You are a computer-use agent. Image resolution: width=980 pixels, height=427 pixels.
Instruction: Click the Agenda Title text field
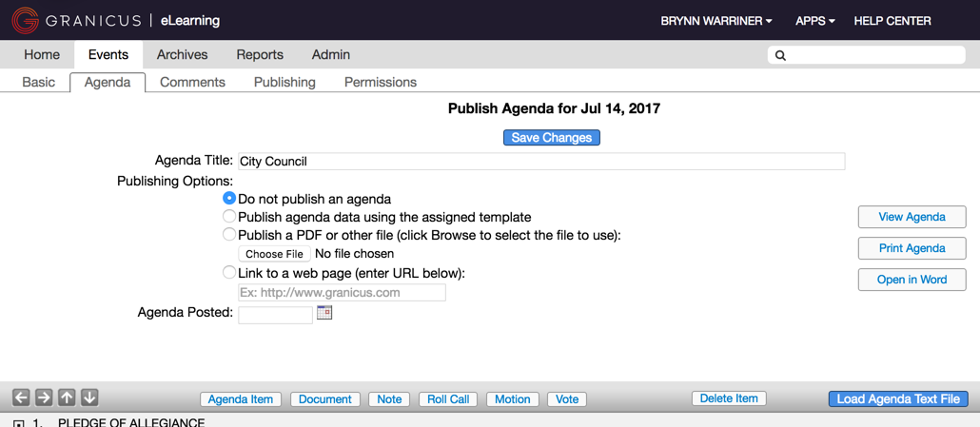(x=541, y=161)
